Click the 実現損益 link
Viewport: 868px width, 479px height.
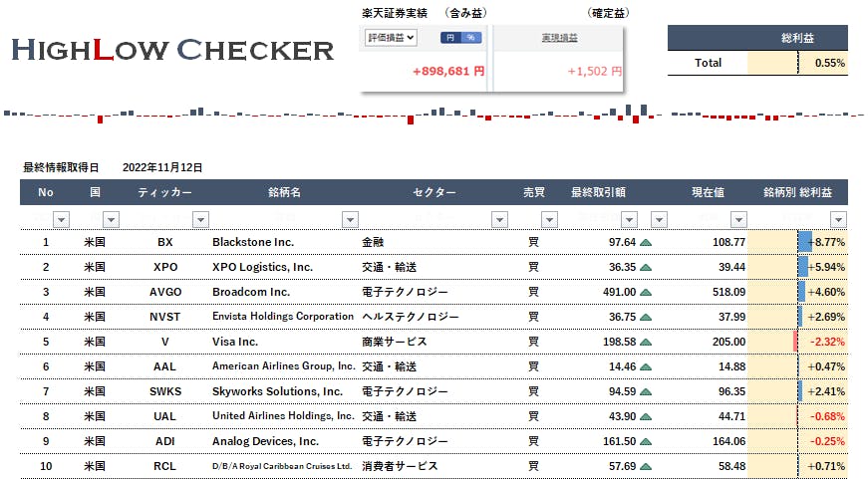560,38
